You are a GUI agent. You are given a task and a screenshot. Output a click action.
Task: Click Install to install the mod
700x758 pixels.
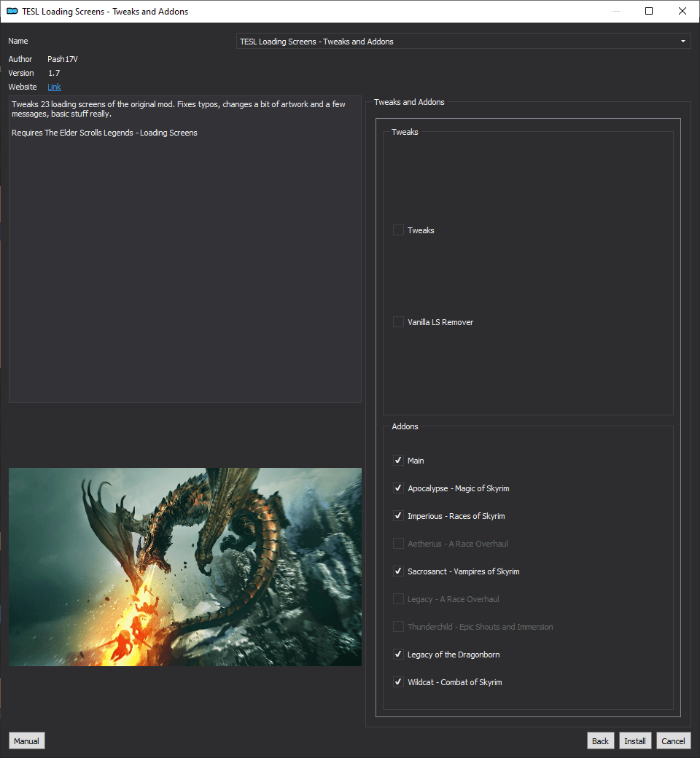click(x=634, y=741)
